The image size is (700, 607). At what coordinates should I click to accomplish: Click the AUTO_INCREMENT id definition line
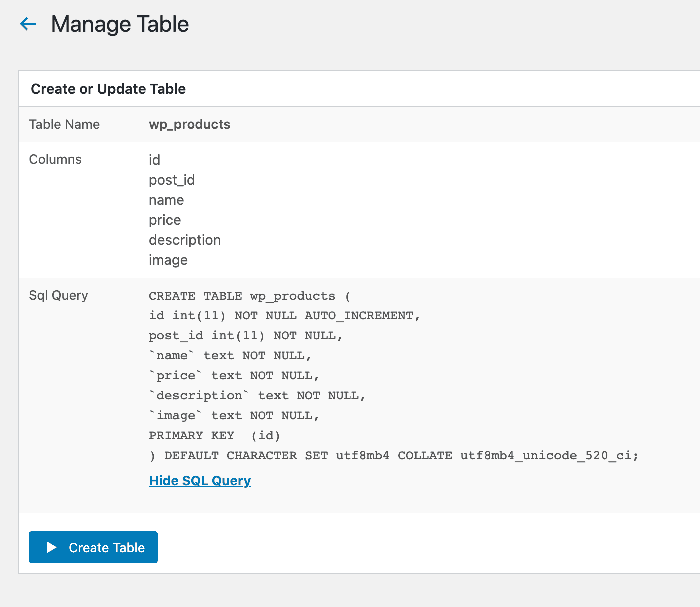(285, 315)
